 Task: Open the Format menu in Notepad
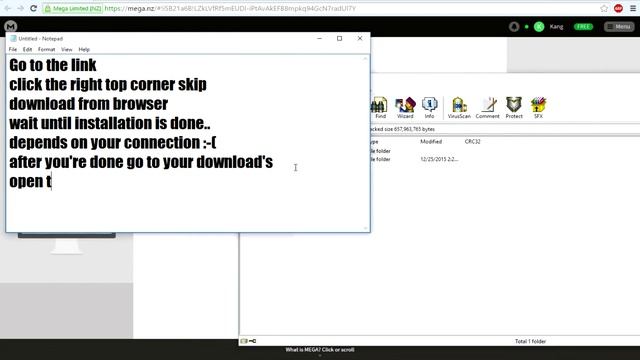coord(47,49)
